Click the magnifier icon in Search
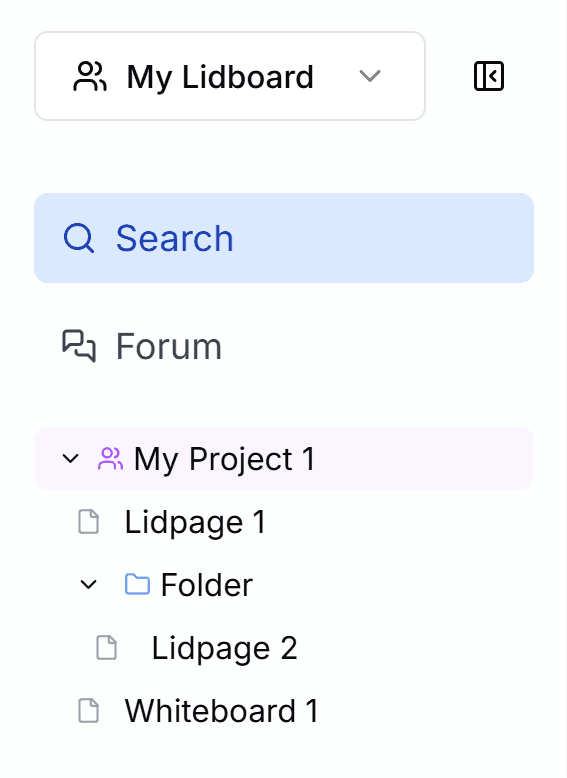The width and height of the screenshot is (567, 778). point(79,238)
